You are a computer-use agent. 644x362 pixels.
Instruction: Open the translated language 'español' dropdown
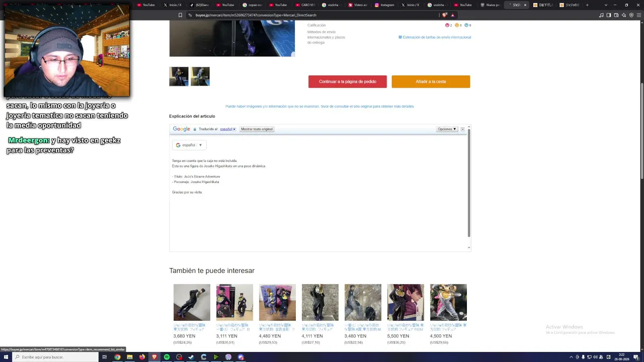[227, 129]
